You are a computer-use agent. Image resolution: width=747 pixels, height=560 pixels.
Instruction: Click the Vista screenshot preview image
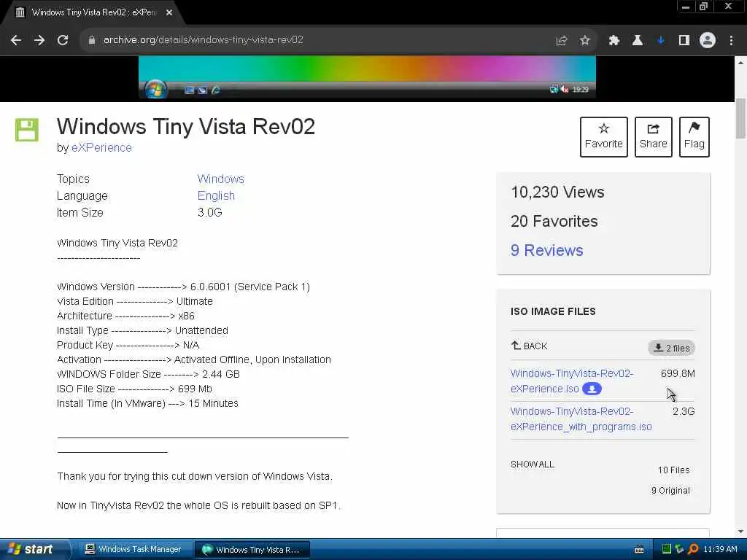coord(367,77)
